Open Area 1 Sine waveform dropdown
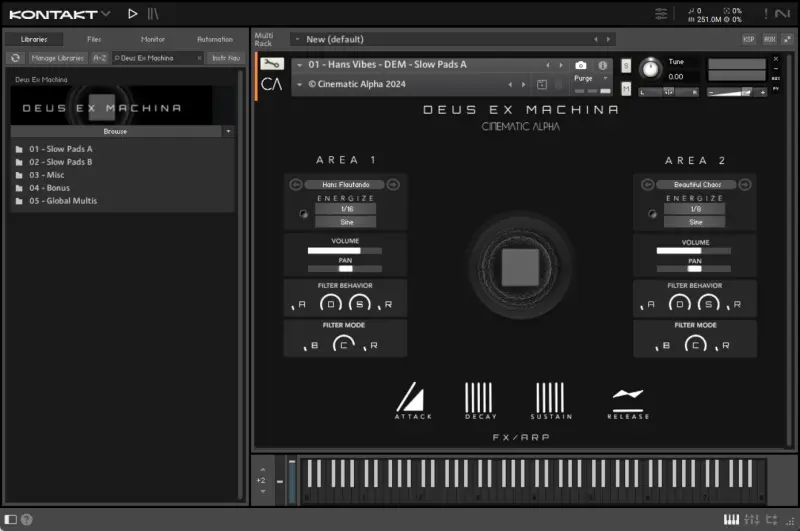The image size is (800, 531). pos(346,222)
